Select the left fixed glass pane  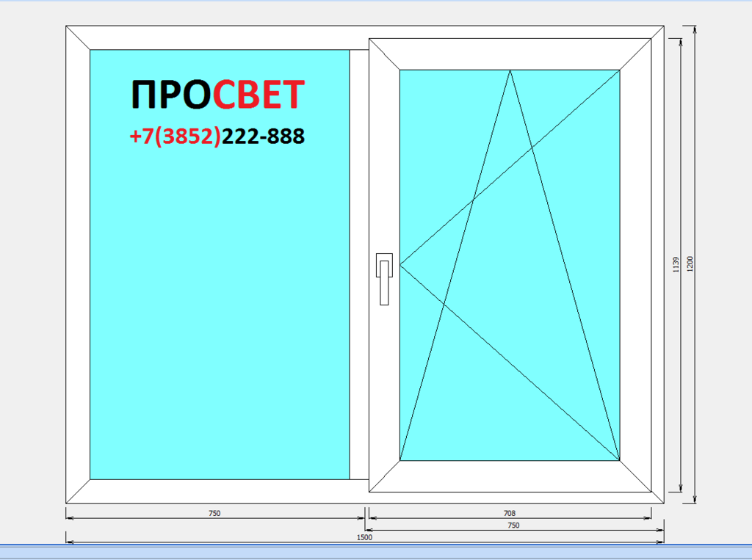click(219, 308)
